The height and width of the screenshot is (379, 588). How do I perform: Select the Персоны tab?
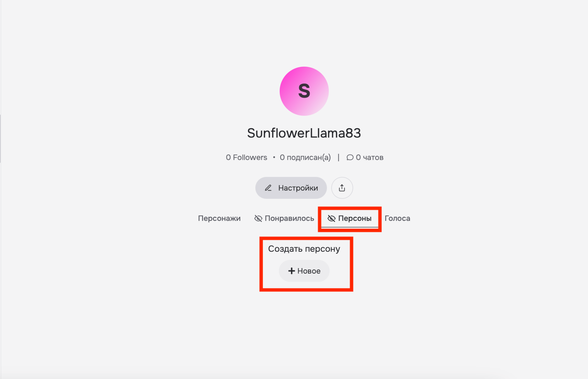click(x=349, y=218)
